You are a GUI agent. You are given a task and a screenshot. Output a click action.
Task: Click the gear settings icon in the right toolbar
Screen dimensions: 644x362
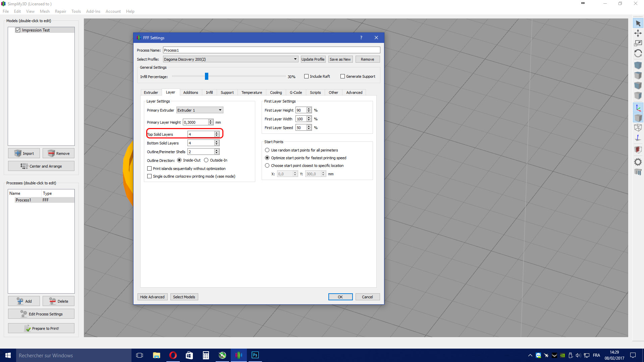[x=638, y=162]
